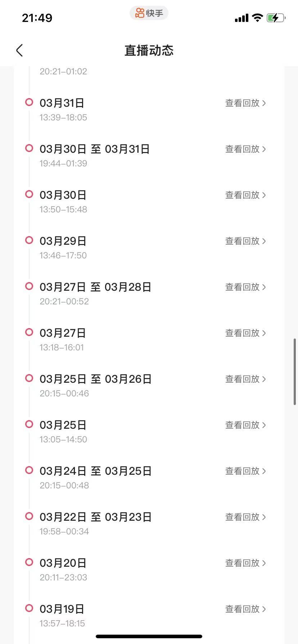Tap the chevron for the 03月27日 13:18 entry
Image resolution: width=298 pixels, height=644 pixels.
click(x=264, y=333)
